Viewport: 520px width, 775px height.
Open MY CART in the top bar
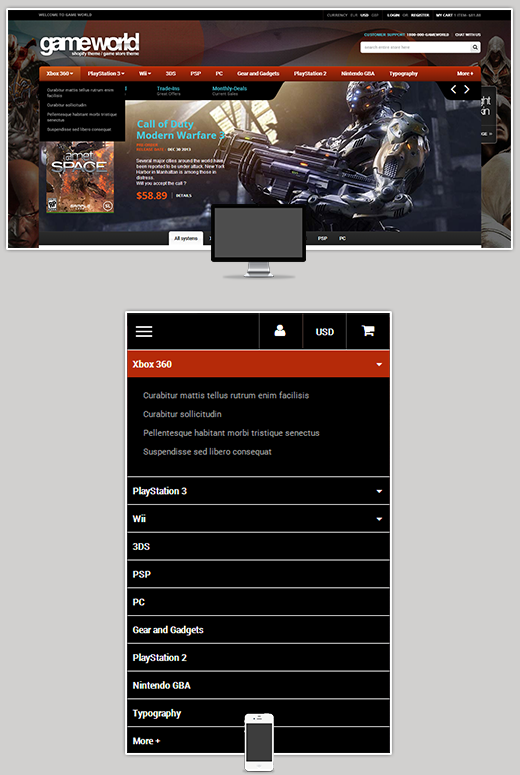coord(458,15)
